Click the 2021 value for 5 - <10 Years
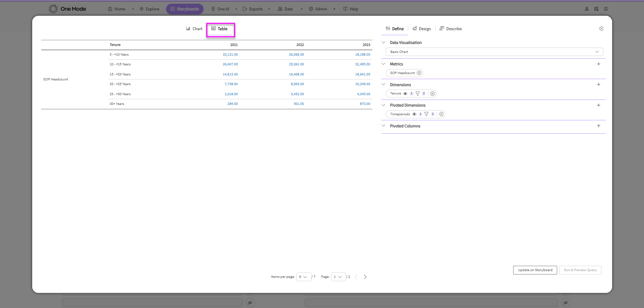Image resolution: width=644 pixels, height=308 pixels. coord(230,55)
